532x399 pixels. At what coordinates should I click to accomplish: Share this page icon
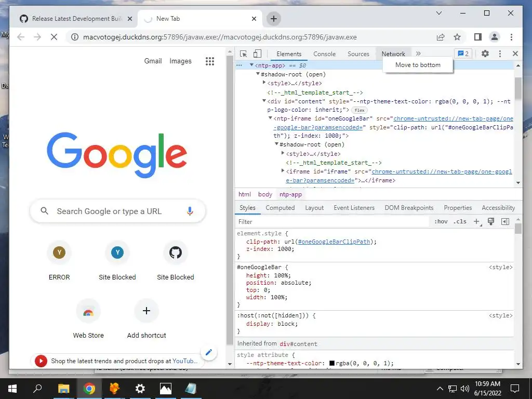click(x=441, y=37)
